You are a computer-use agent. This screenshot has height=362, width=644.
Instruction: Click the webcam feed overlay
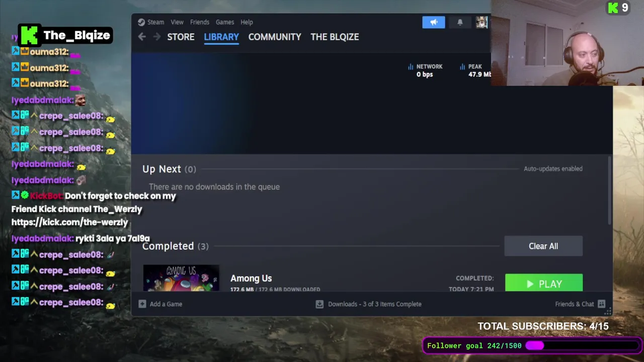coord(567,43)
